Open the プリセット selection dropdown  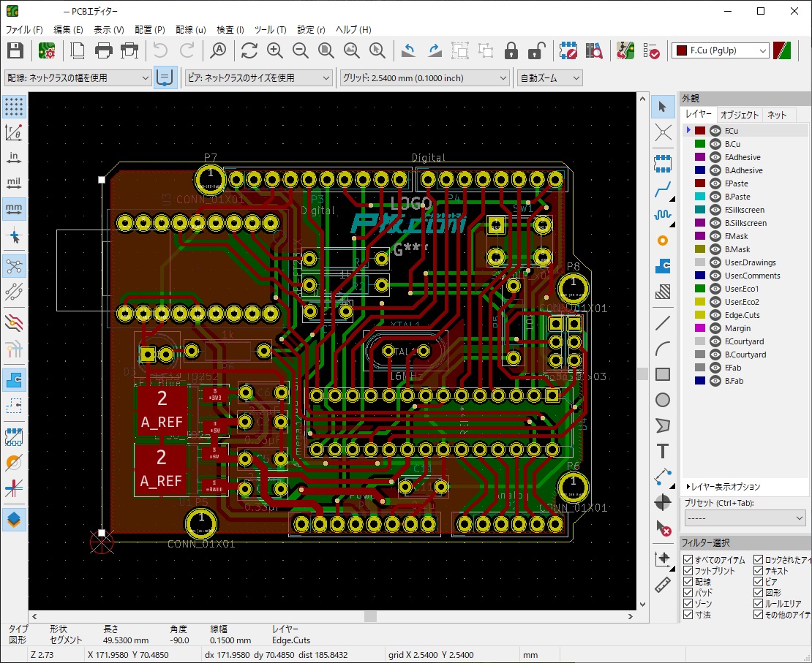[x=744, y=518]
